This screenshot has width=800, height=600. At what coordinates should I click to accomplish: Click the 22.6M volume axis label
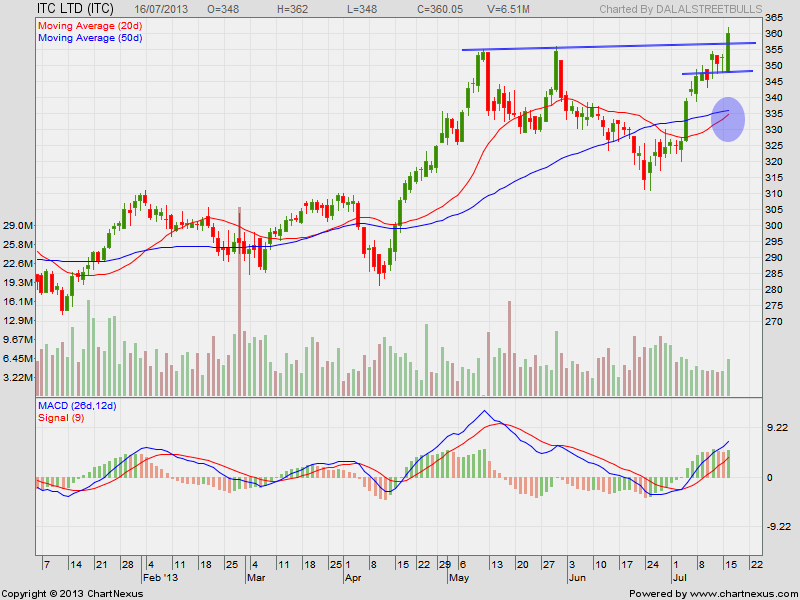pyautogui.click(x=18, y=263)
